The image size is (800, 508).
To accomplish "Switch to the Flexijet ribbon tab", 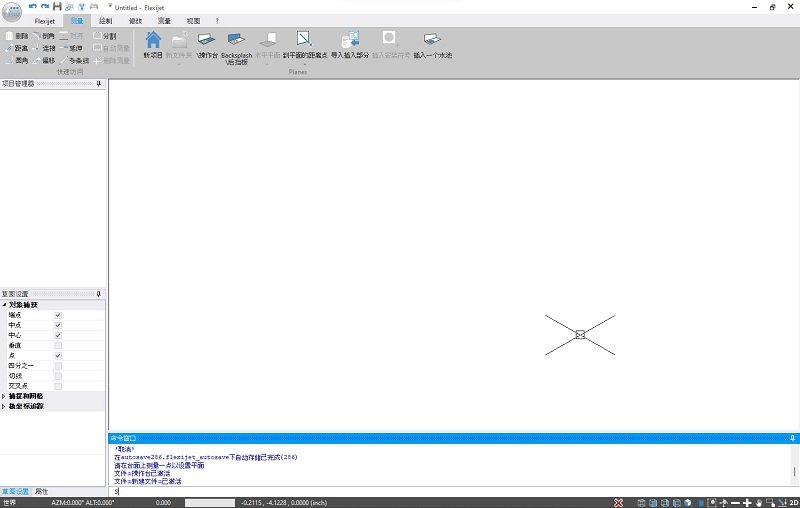I will [x=45, y=21].
